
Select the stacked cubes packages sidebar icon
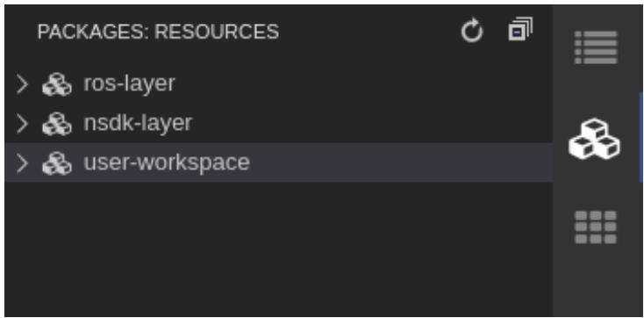[x=595, y=140]
